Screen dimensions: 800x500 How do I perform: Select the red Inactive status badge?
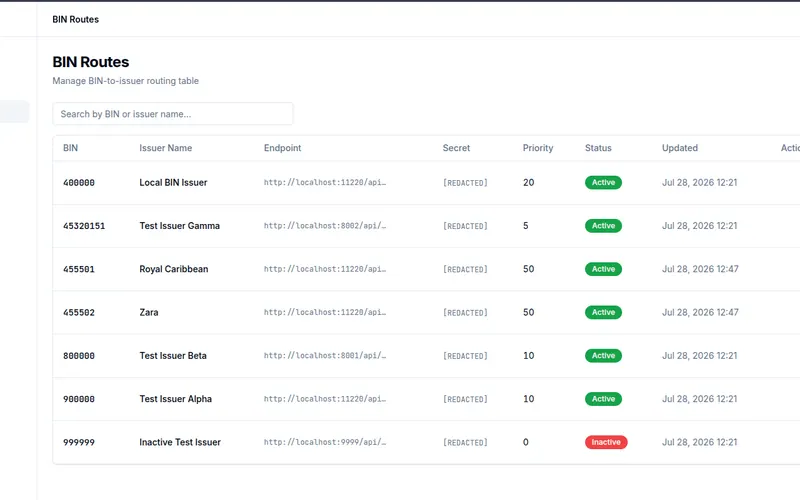[x=606, y=443]
